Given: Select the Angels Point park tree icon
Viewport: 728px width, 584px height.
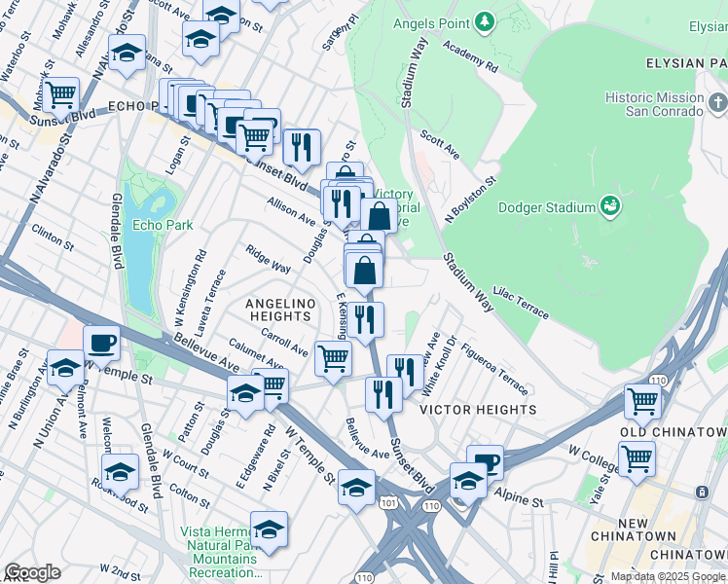Looking at the screenshot, I should pyautogui.click(x=485, y=22).
